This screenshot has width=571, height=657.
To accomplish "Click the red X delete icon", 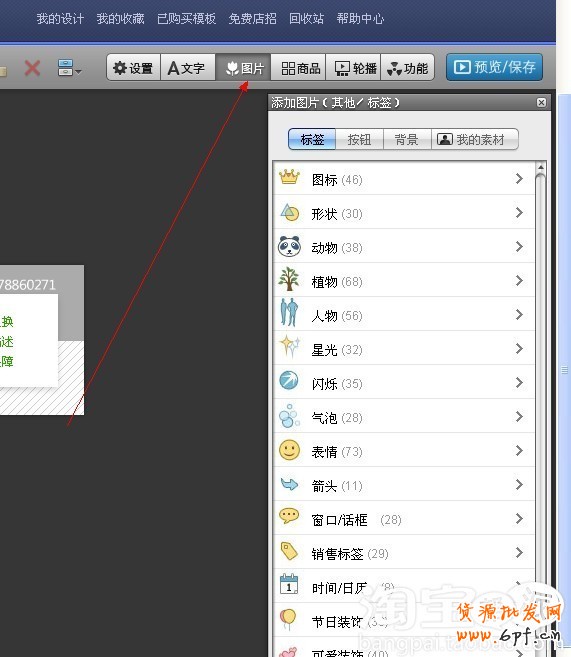I will 32,68.
